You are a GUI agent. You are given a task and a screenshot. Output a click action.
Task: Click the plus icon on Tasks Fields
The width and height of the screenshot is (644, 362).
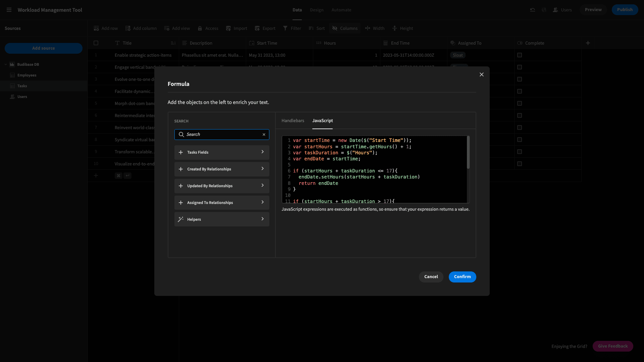coord(181,152)
